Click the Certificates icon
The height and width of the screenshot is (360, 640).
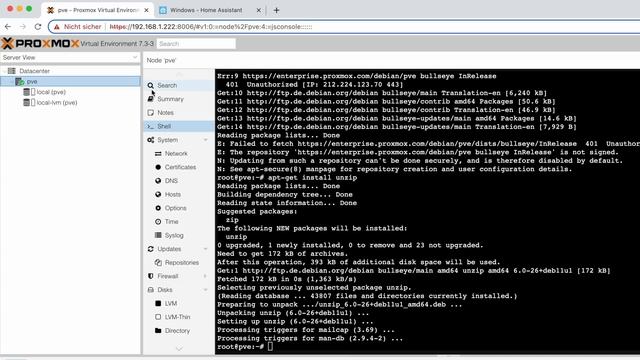pos(158,167)
